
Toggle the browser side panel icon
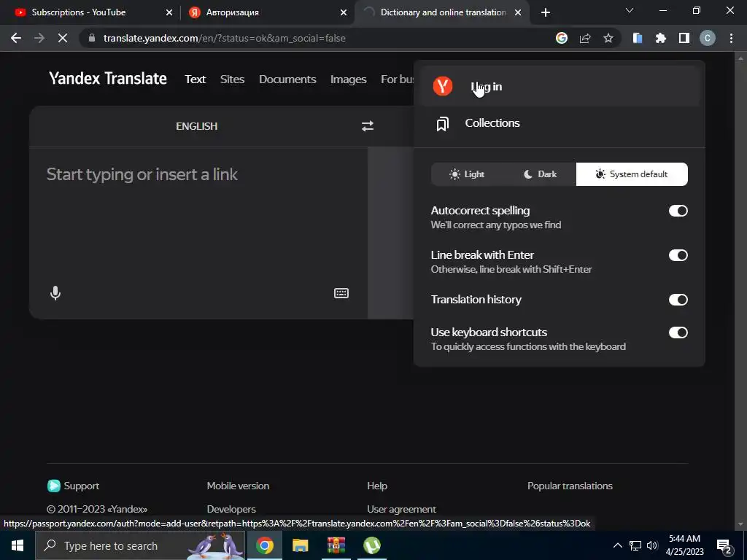tap(684, 38)
